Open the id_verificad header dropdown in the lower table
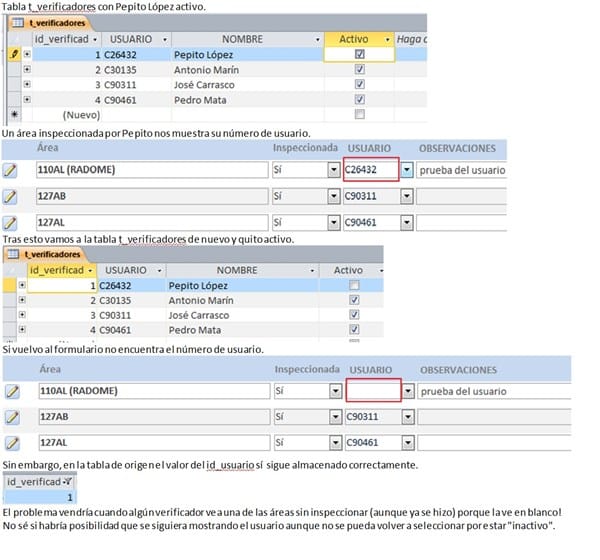The width and height of the screenshot is (600, 560). [x=90, y=271]
